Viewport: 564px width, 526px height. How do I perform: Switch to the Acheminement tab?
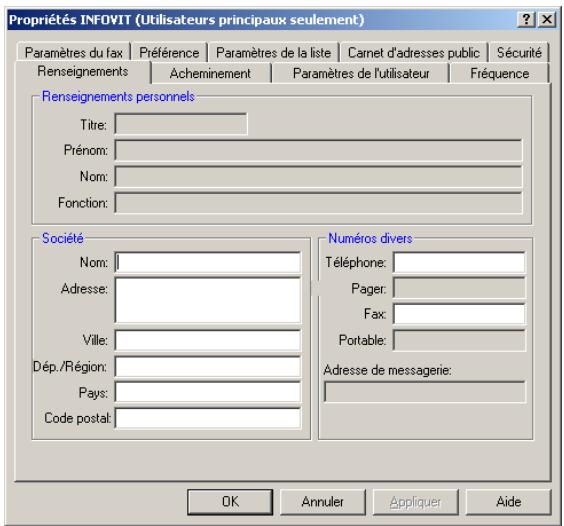[210, 73]
